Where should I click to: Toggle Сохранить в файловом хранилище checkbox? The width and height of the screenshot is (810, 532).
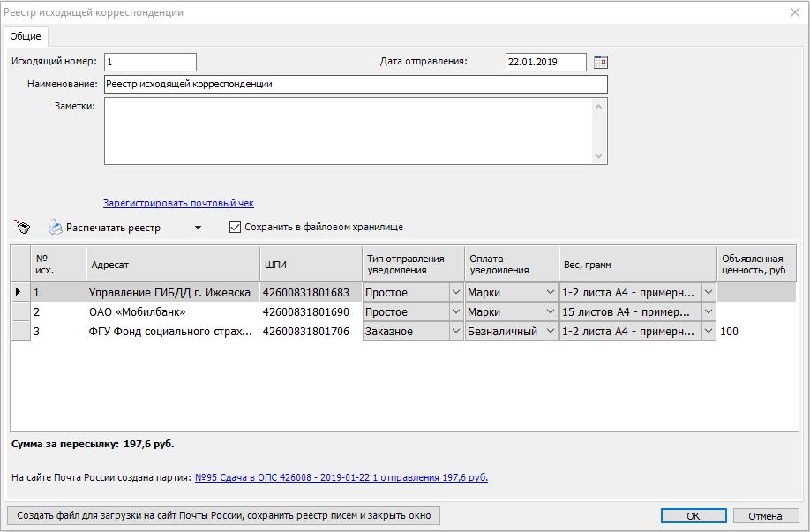235,228
